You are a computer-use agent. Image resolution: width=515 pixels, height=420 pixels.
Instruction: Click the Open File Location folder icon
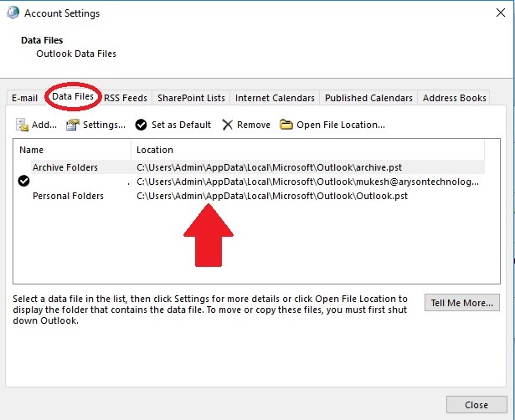coord(286,125)
